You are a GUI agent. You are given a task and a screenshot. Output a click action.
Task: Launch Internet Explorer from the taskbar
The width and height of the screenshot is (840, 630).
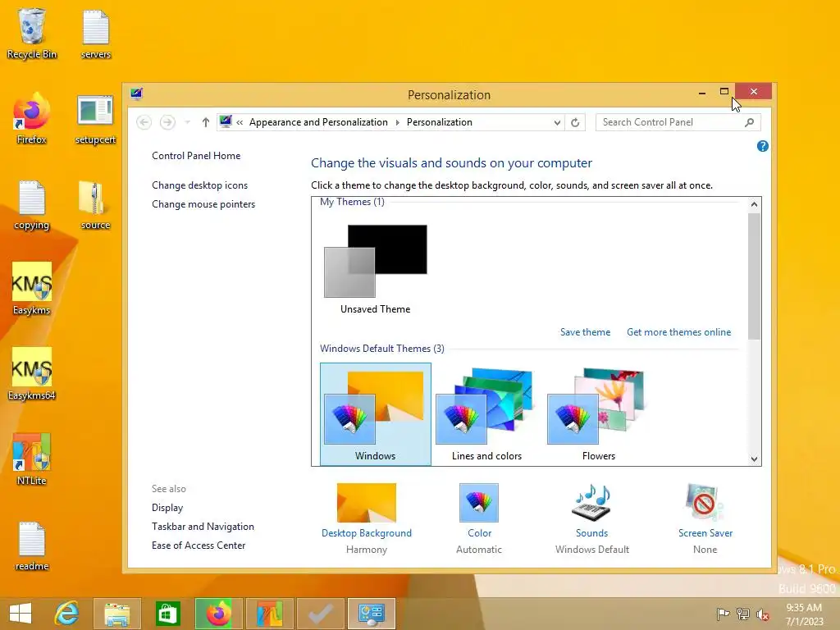tap(66, 614)
